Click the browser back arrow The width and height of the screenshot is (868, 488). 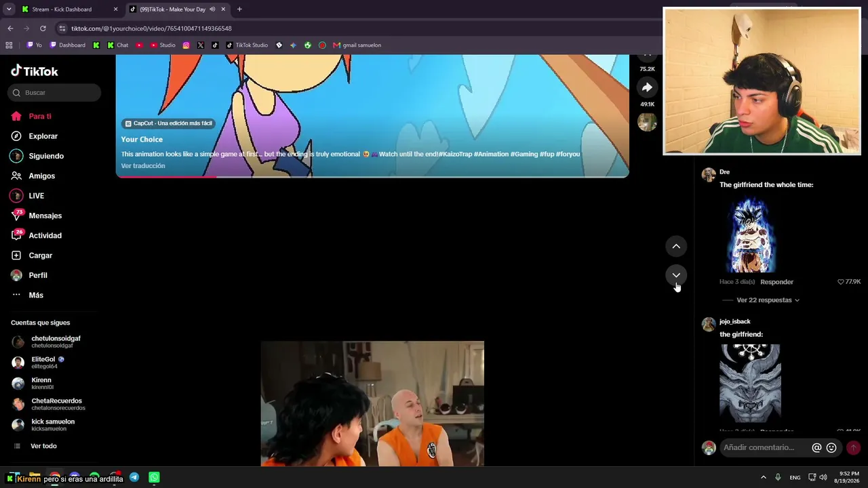(x=10, y=28)
